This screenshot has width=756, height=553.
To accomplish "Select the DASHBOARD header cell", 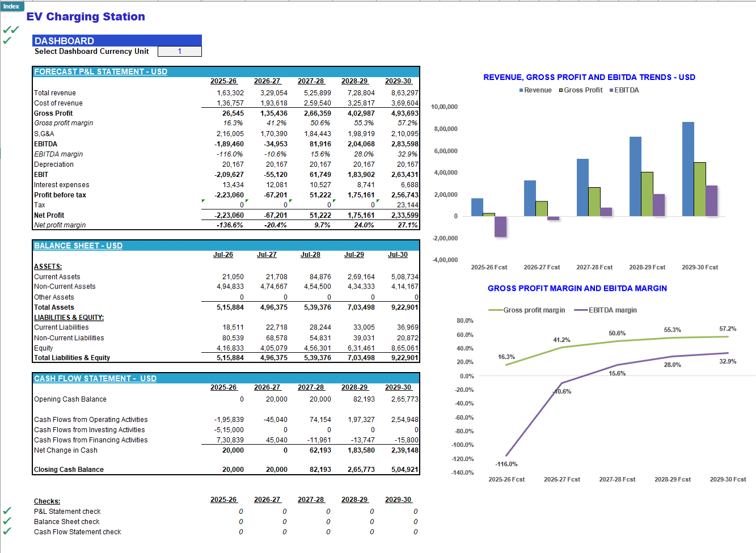I will coord(117,40).
